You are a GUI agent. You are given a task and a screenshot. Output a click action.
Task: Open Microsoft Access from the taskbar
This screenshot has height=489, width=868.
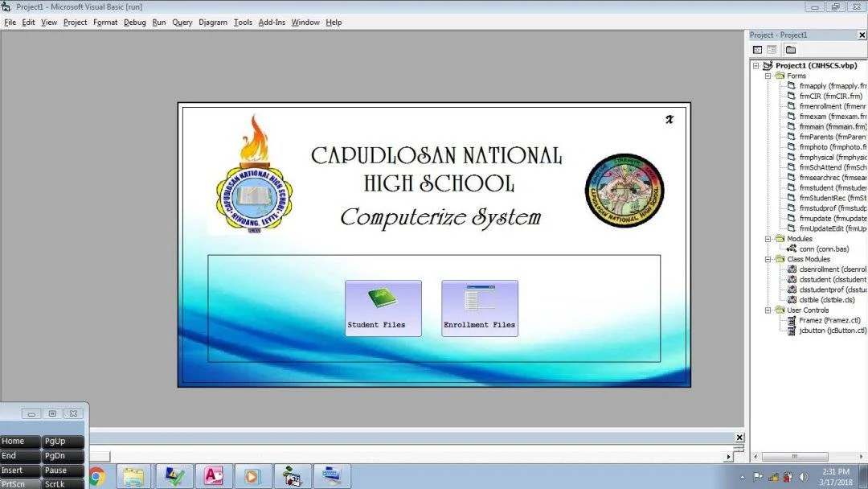[x=213, y=477]
